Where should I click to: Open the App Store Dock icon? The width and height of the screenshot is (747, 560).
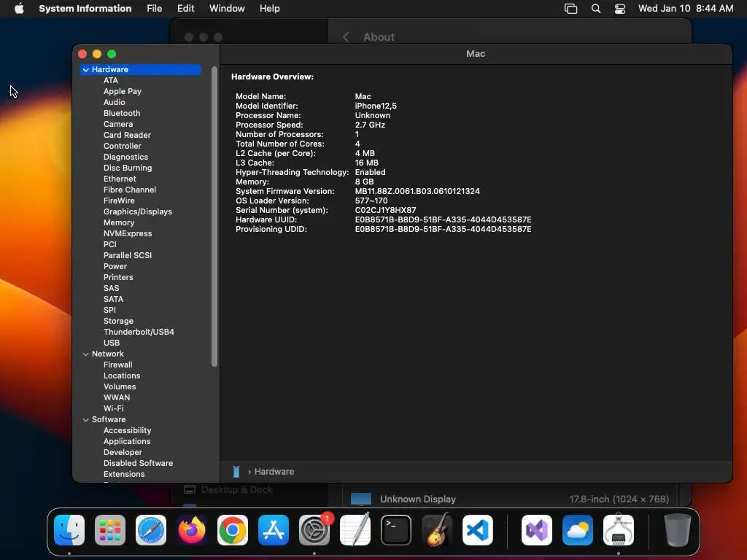274,530
